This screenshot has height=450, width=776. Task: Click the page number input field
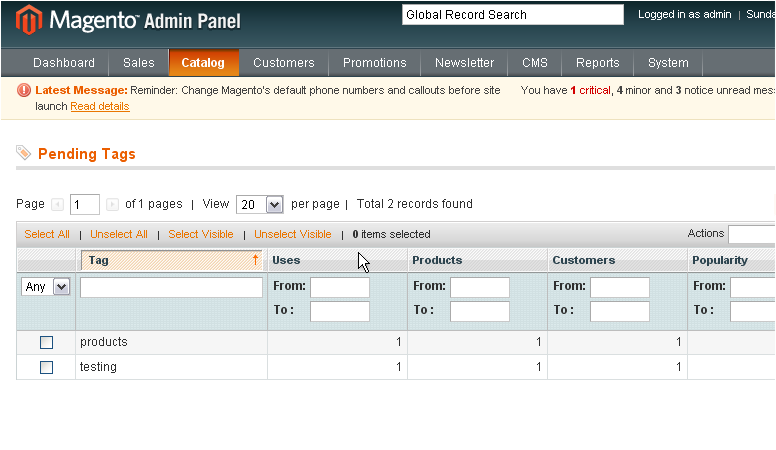pyautogui.click(x=85, y=204)
